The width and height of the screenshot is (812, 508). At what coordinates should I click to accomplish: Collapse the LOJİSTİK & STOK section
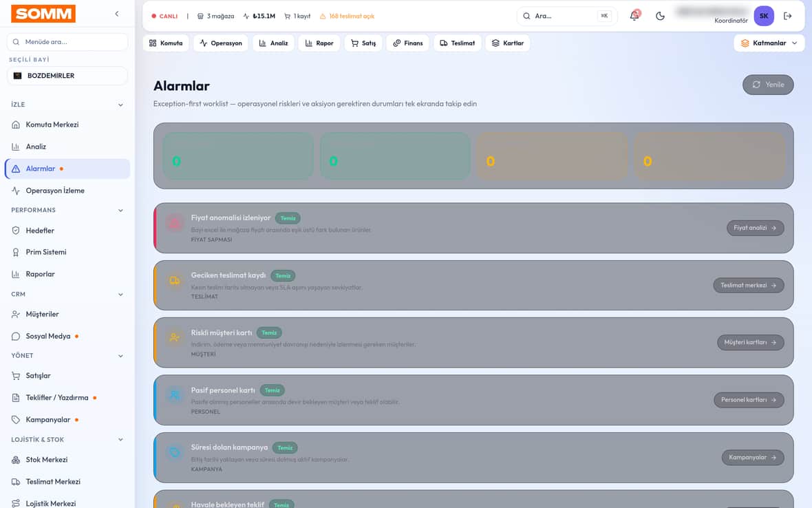(120, 440)
